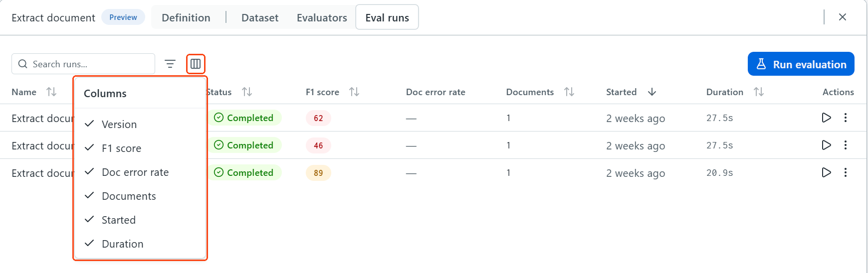Click the 20.9s duration value

(719, 173)
